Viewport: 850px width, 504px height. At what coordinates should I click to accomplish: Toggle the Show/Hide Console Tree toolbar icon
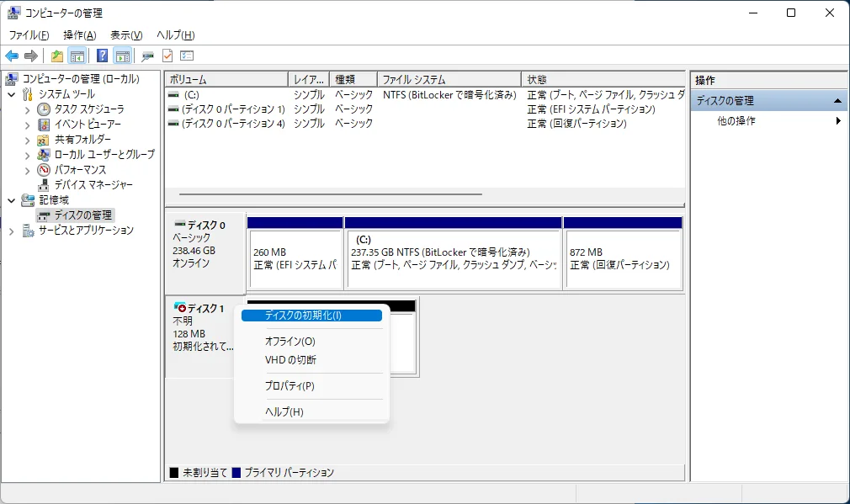[x=77, y=56]
